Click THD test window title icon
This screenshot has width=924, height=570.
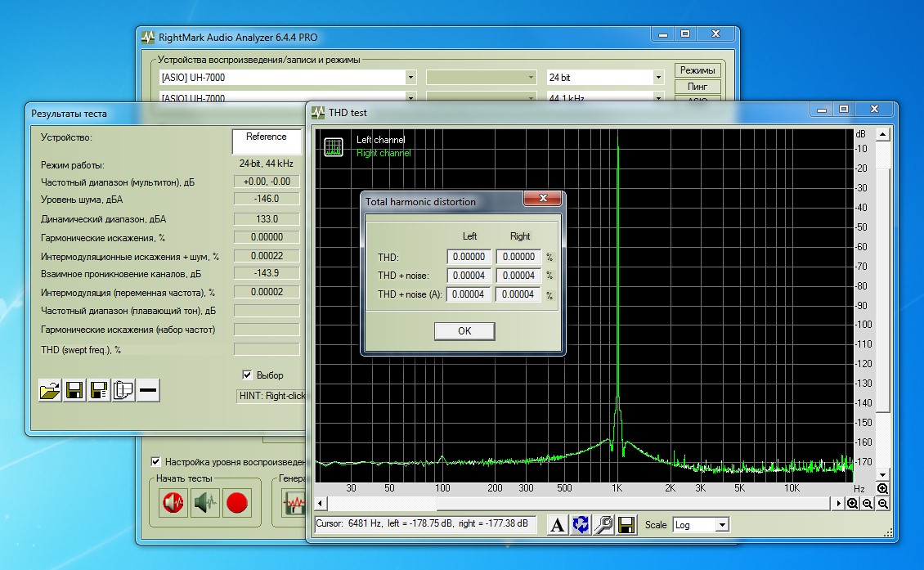[x=318, y=112]
